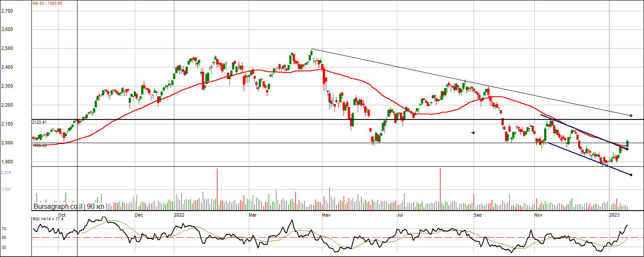Click the 2,274 volume axis label
644x257 pixels.
[6, 172]
